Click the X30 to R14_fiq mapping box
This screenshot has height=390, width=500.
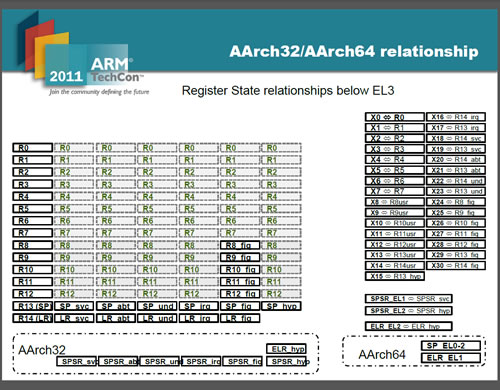pos(456,265)
